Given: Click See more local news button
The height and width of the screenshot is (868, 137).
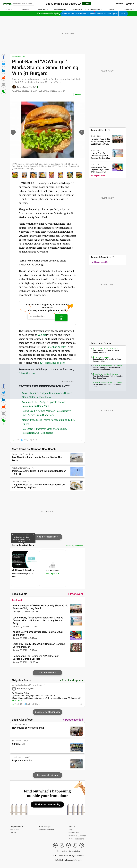Looking at the screenshot, I should coord(47,537).
